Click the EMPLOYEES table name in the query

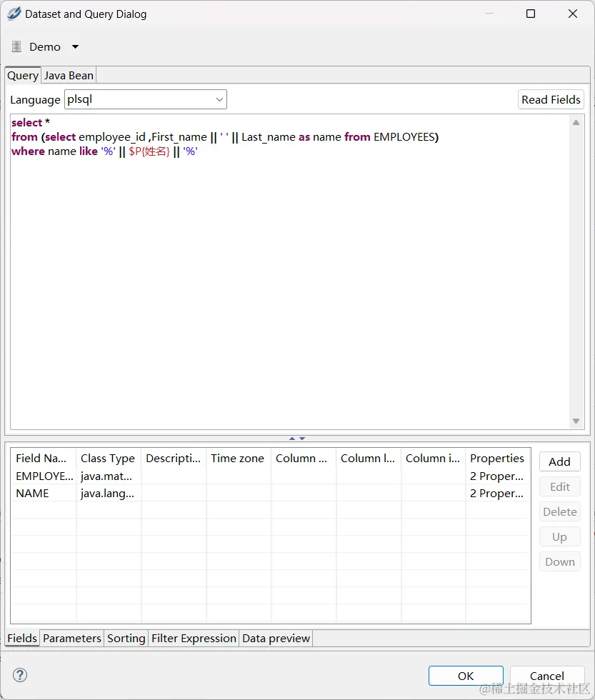404,136
